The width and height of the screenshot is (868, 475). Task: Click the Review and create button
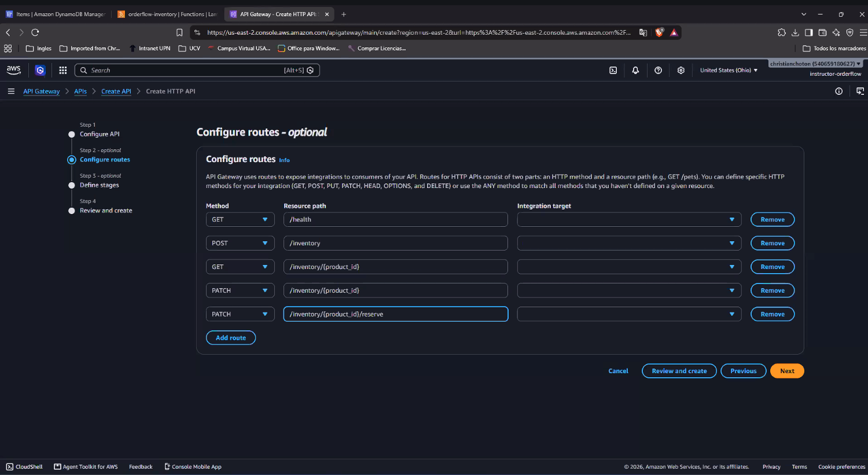(679, 371)
